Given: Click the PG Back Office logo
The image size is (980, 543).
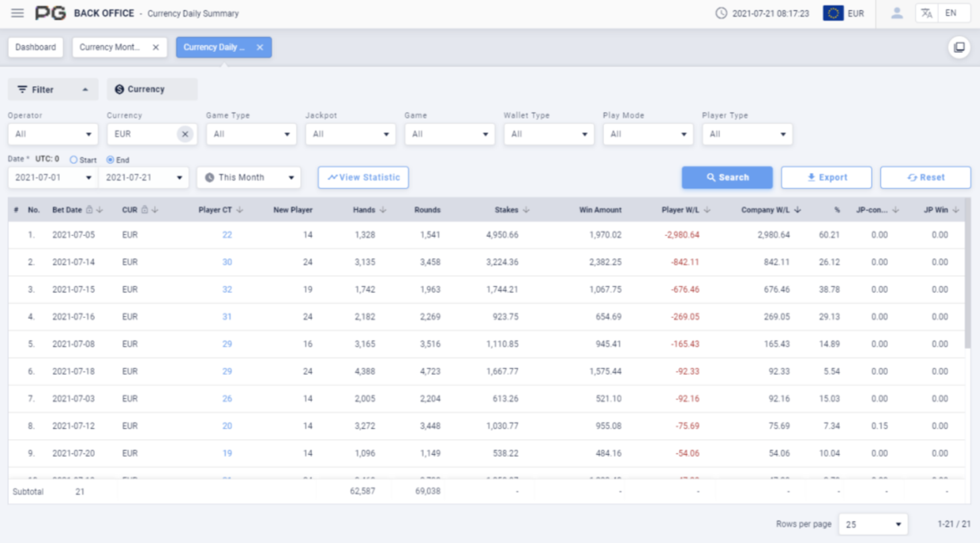Looking at the screenshot, I should [x=49, y=13].
